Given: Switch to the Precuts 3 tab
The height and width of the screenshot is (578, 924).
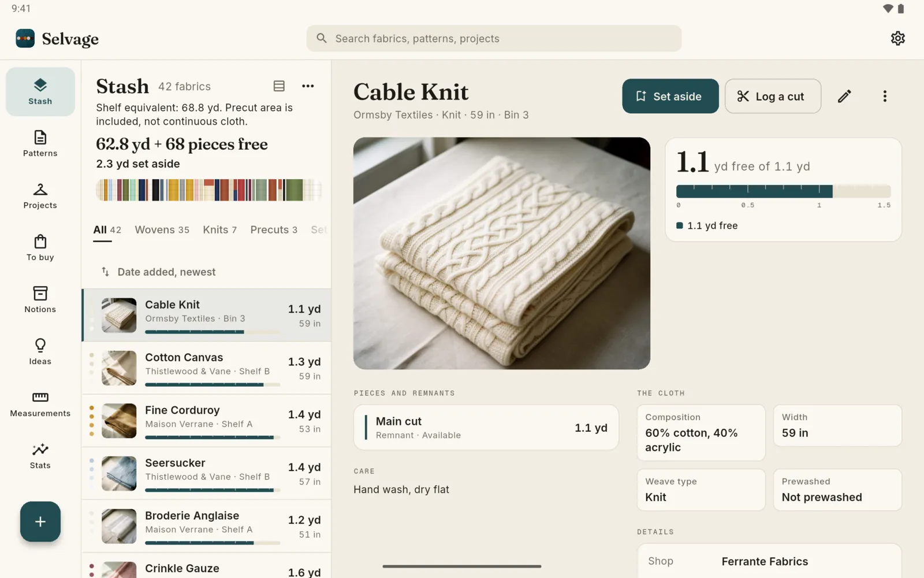Looking at the screenshot, I should pos(274,230).
